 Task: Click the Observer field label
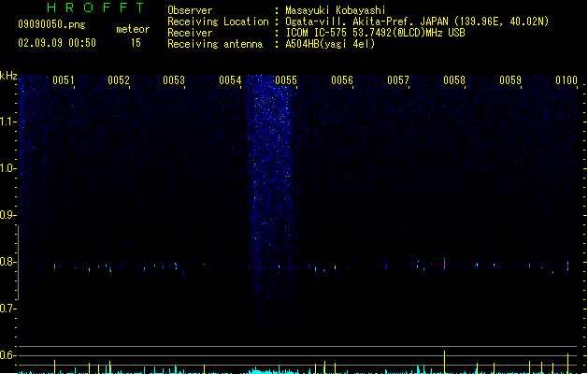point(190,10)
